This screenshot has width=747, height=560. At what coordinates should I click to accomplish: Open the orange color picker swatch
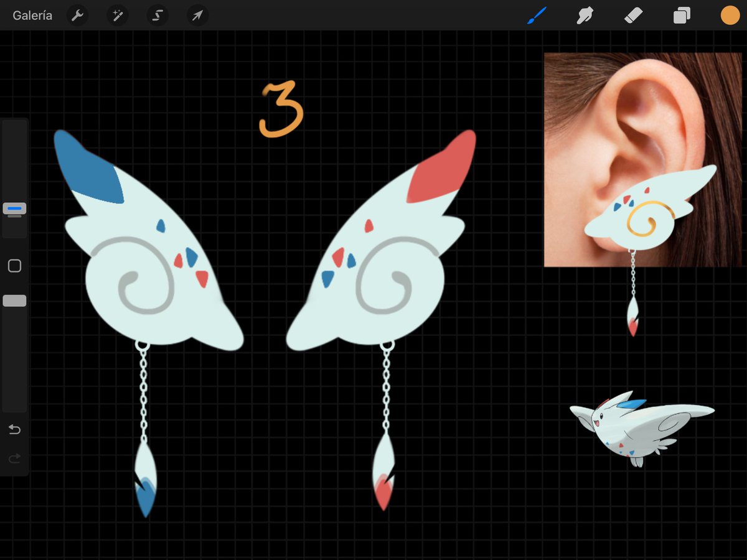(730, 16)
